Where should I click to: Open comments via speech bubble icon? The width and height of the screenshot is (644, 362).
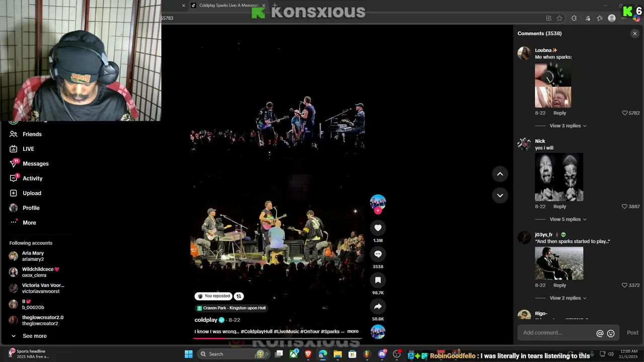[x=378, y=254]
